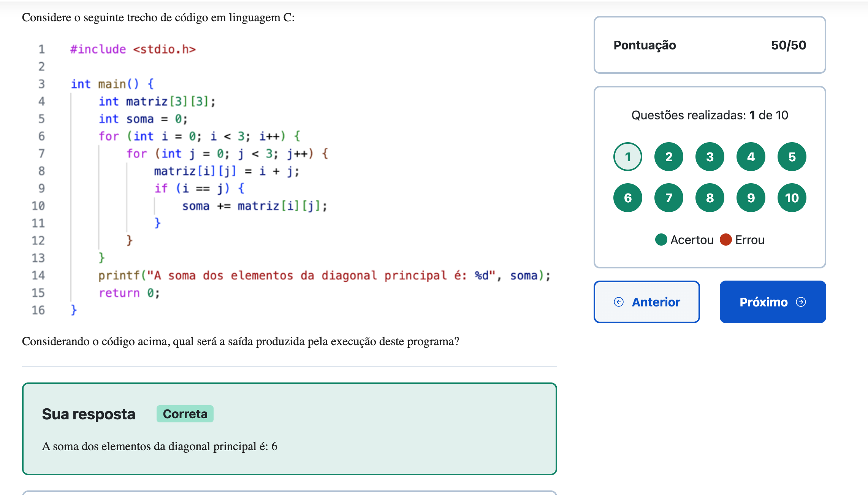The height and width of the screenshot is (495, 868).
Task: Go to question 7 circle
Action: pos(668,198)
